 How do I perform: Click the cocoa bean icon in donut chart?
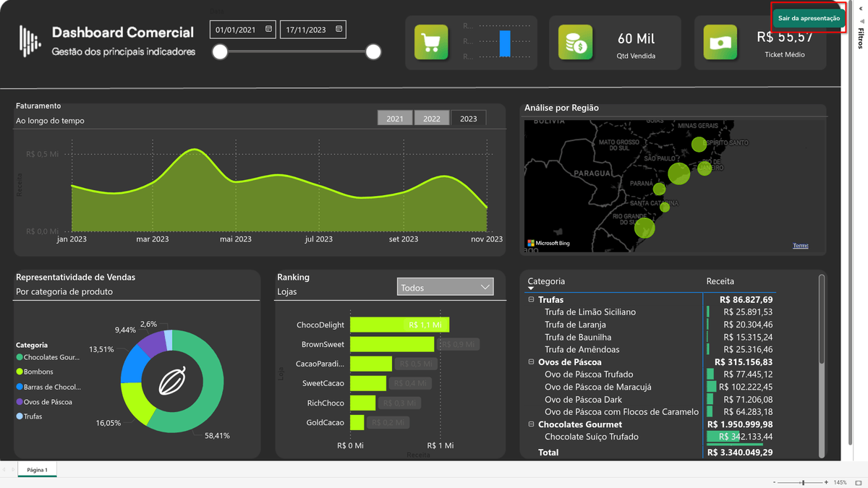[173, 381]
